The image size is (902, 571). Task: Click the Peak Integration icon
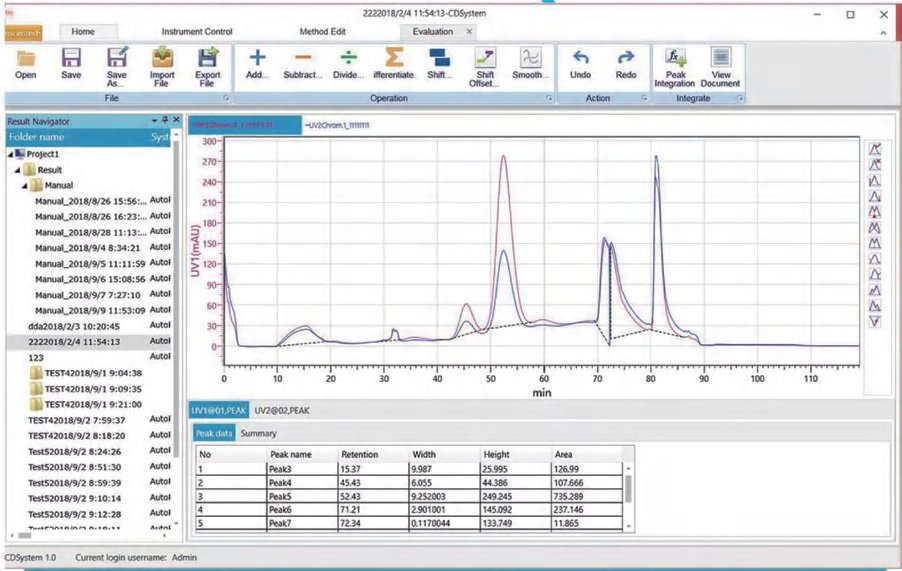(x=675, y=58)
